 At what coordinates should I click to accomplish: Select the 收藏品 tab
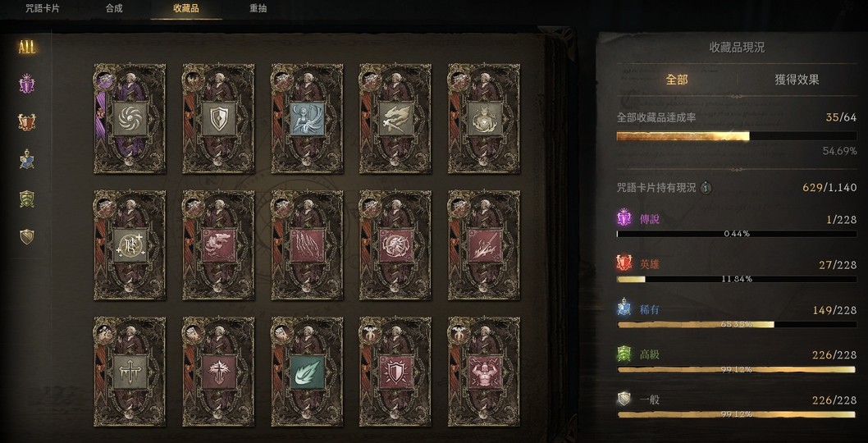[186, 9]
